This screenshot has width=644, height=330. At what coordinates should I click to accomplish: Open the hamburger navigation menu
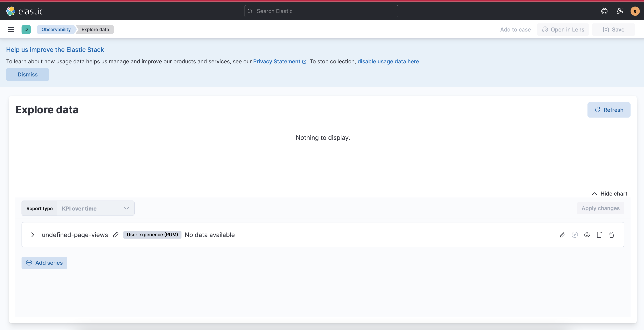point(11,29)
